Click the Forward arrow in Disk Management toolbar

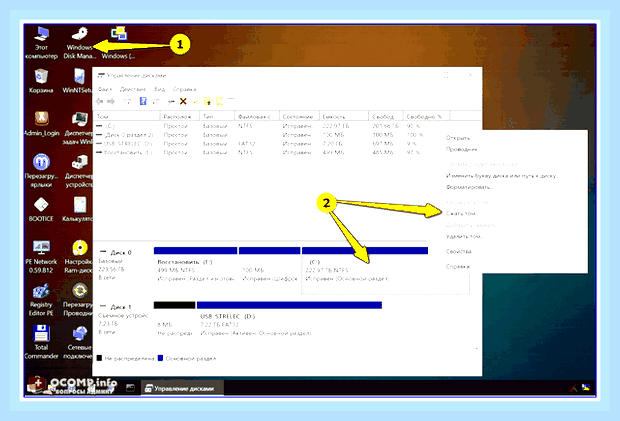(x=111, y=102)
